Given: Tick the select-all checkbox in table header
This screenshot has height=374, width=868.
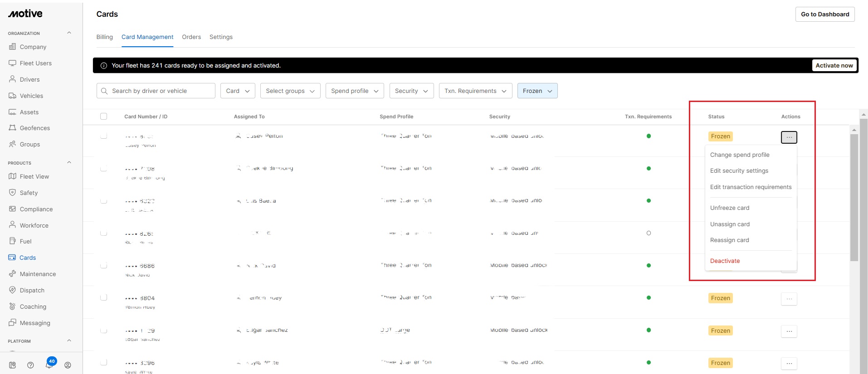Looking at the screenshot, I should tap(103, 117).
